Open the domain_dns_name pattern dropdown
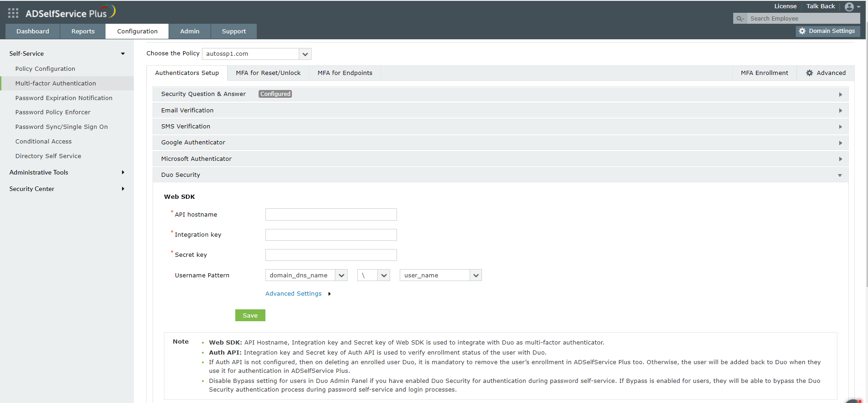868x403 pixels. 307,275
